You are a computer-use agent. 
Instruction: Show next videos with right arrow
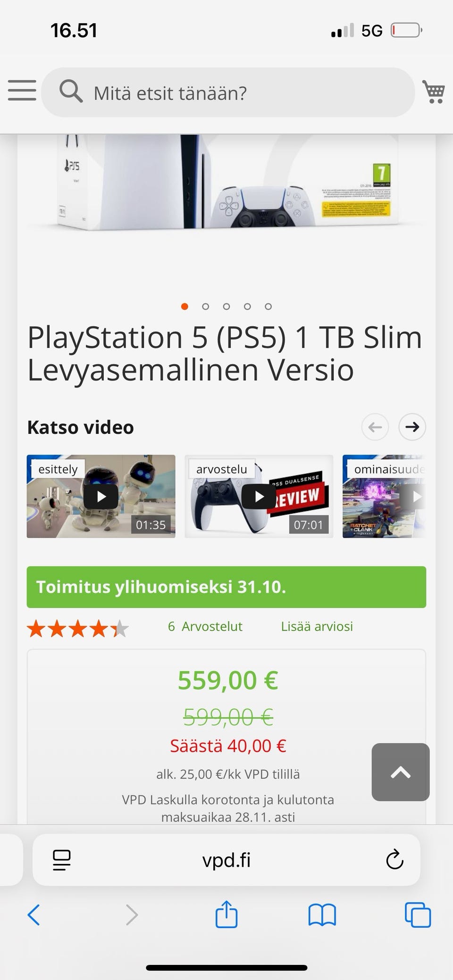point(412,427)
